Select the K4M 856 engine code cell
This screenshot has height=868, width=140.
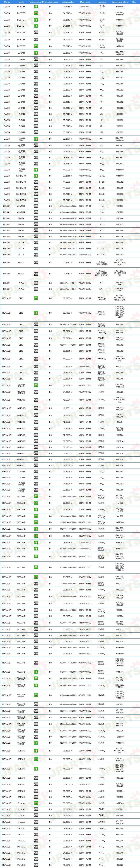(120, 742)
